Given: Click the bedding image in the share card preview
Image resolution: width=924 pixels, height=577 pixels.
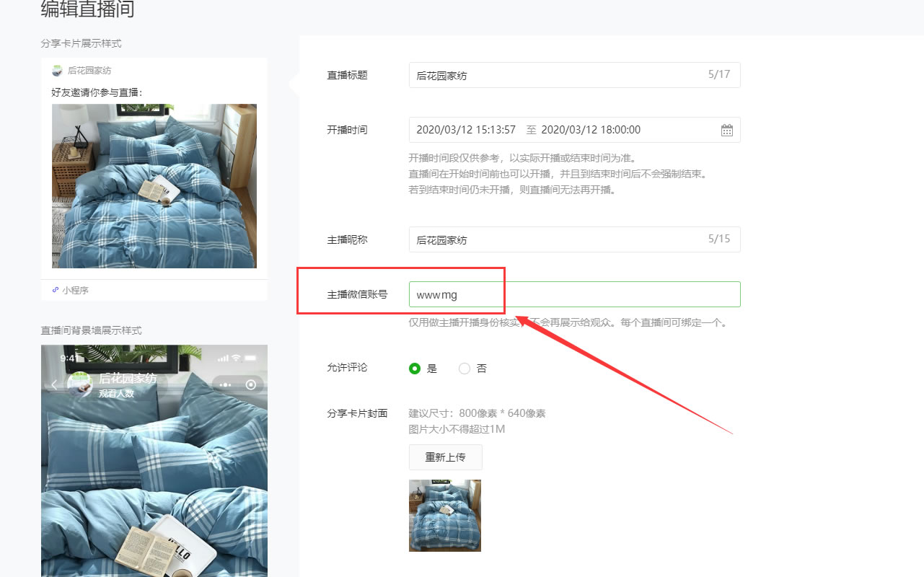Looking at the screenshot, I should 154,186.
